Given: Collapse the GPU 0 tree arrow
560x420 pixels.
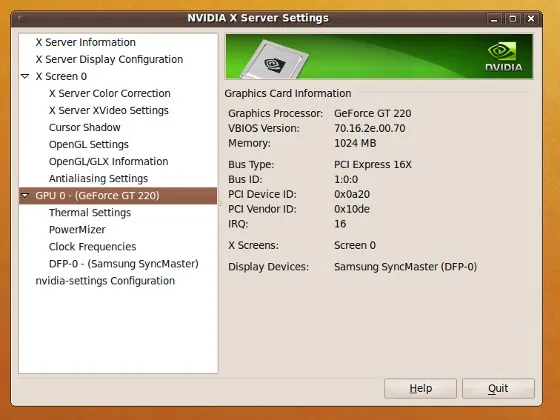Looking at the screenshot, I should pos(25,195).
